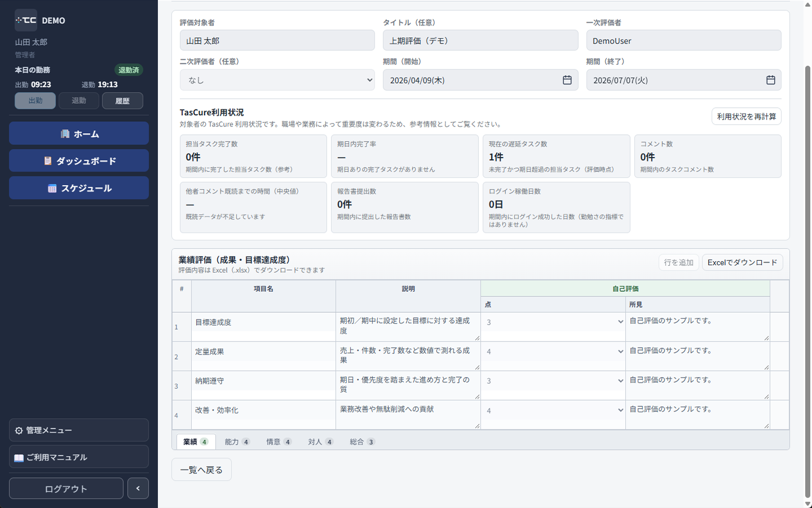The image size is (812, 508).
Task: Switch to the 総合 tab
Action: coord(362,442)
